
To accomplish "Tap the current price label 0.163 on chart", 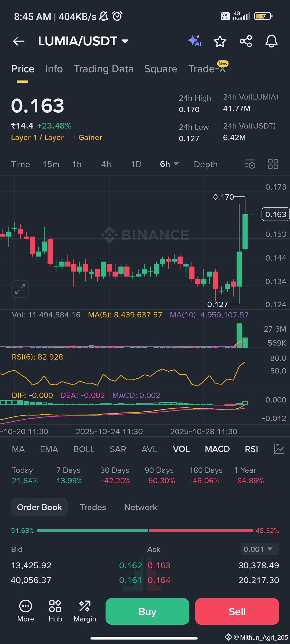I will point(275,214).
